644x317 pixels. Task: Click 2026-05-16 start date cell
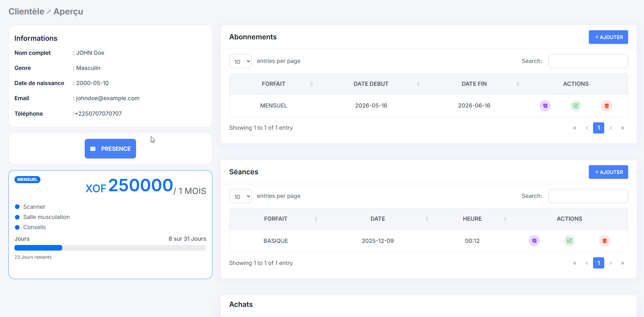coord(371,106)
